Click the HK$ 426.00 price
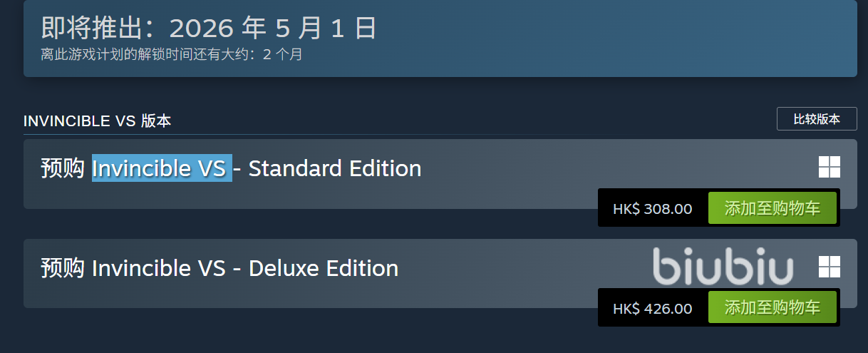The image size is (868, 353). coord(652,309)
